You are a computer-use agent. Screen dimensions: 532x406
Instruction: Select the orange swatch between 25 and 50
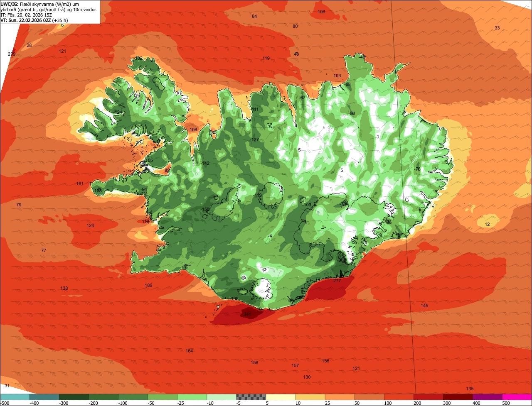pos(340,397)
